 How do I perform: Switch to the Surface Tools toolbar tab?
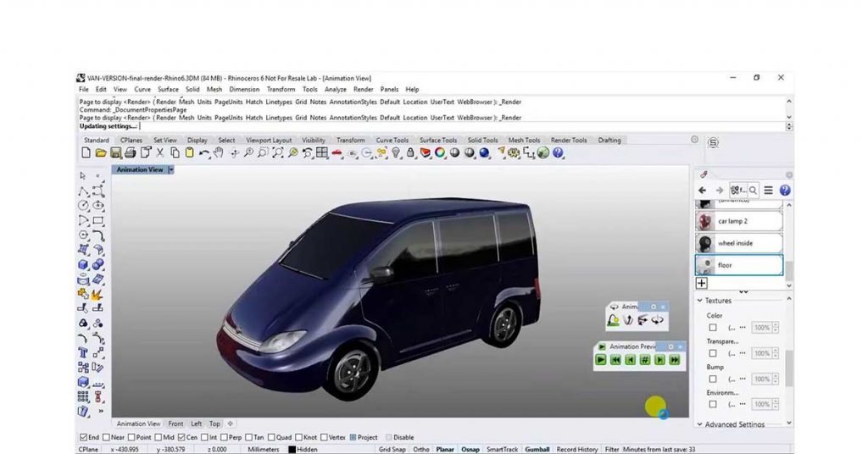point(438,141)
